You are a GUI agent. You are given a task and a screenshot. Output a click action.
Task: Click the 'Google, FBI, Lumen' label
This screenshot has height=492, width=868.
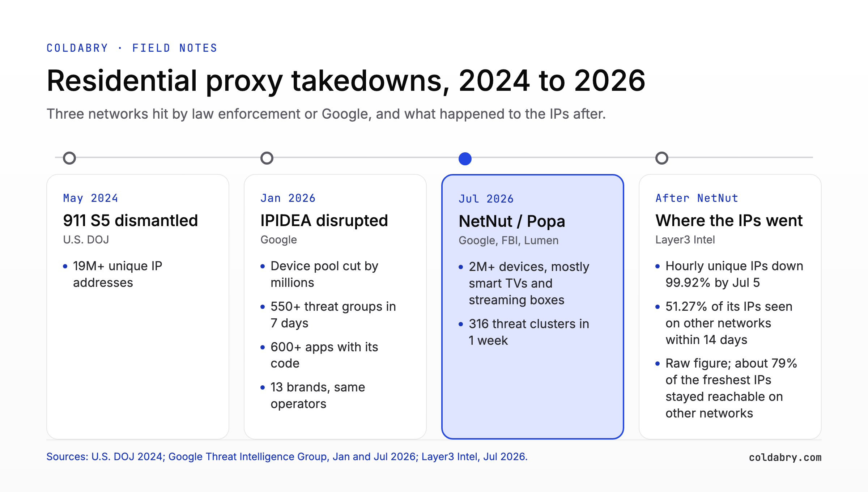(509, 240)
